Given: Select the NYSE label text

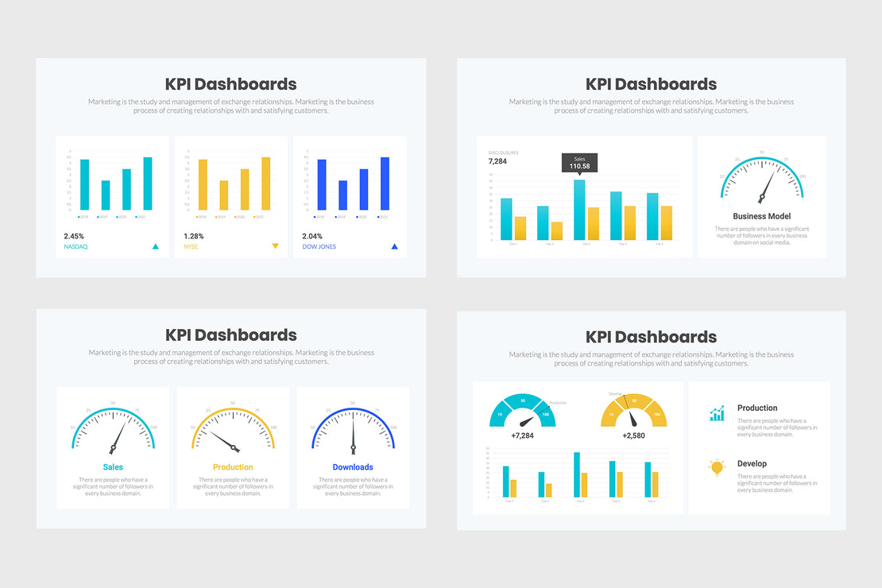Looking at the screenshot, I should pyautogui.click(x=191, y=247).
